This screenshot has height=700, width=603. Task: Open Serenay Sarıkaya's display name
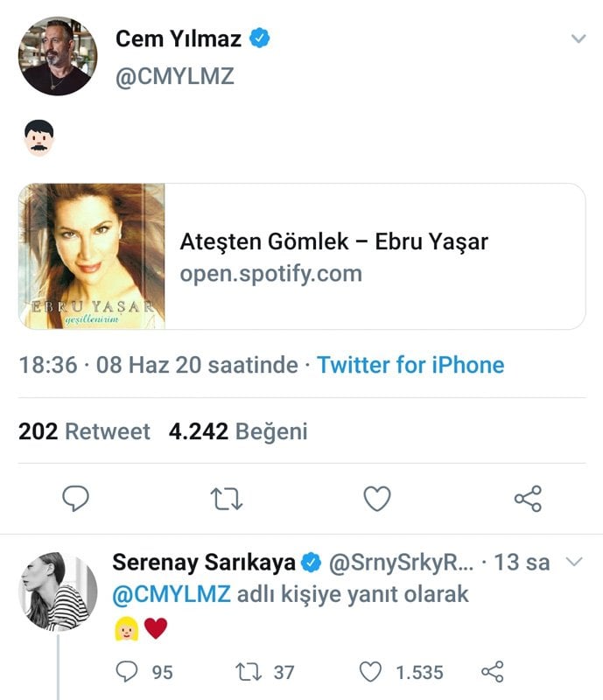pos(205,563)
